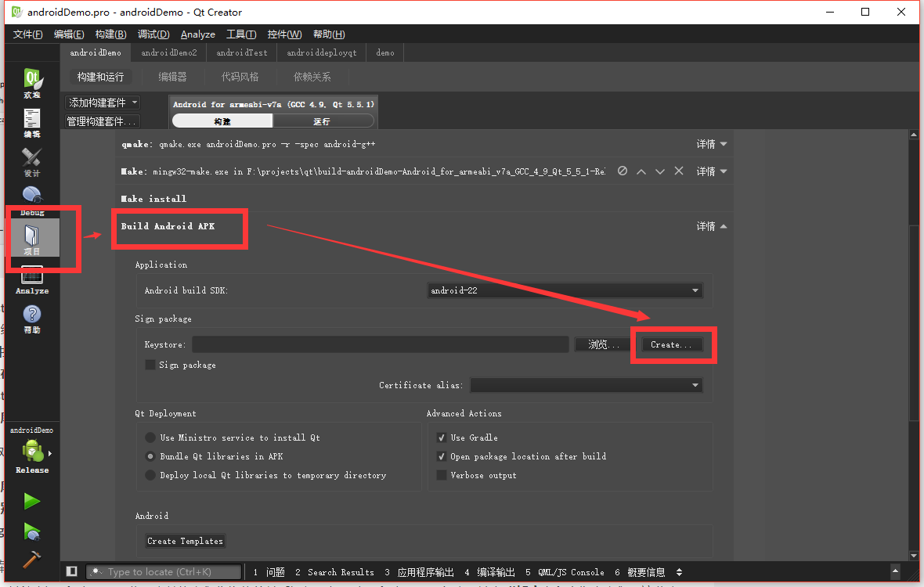Open the Code Style tab
This screenshot has height=587, width=924.
click(x=240, y=77)
